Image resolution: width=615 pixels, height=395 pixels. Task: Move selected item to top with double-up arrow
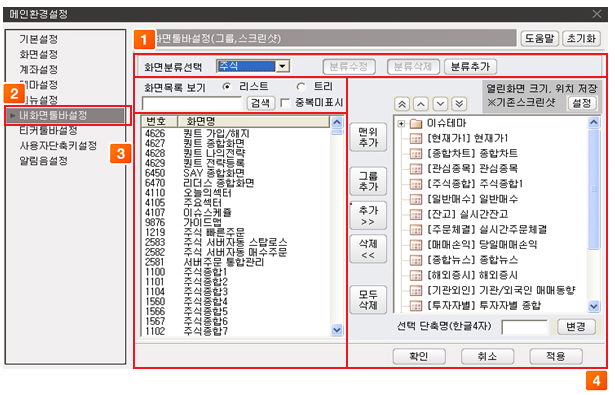pyautogui.click(x=402, y=104)
